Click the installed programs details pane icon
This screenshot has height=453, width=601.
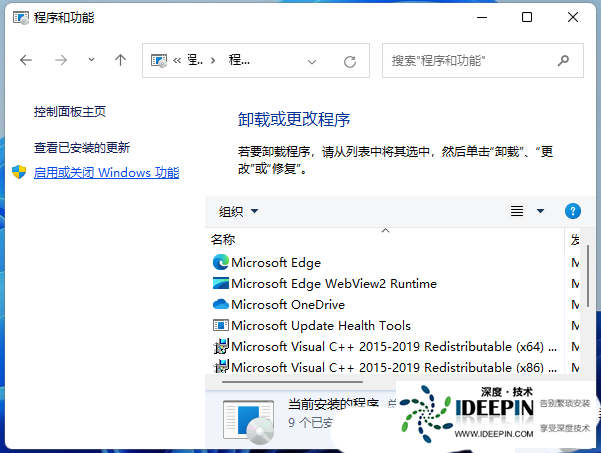(248, 422)
